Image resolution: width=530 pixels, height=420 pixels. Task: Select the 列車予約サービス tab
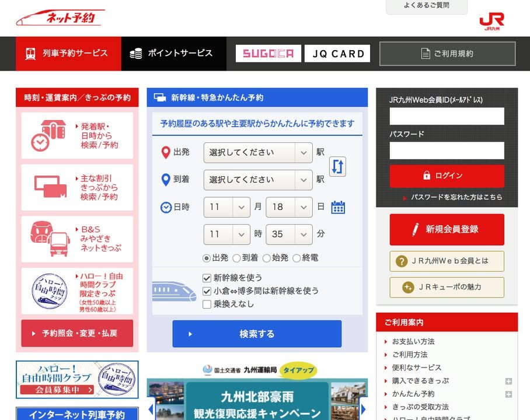tap(68, 54)
